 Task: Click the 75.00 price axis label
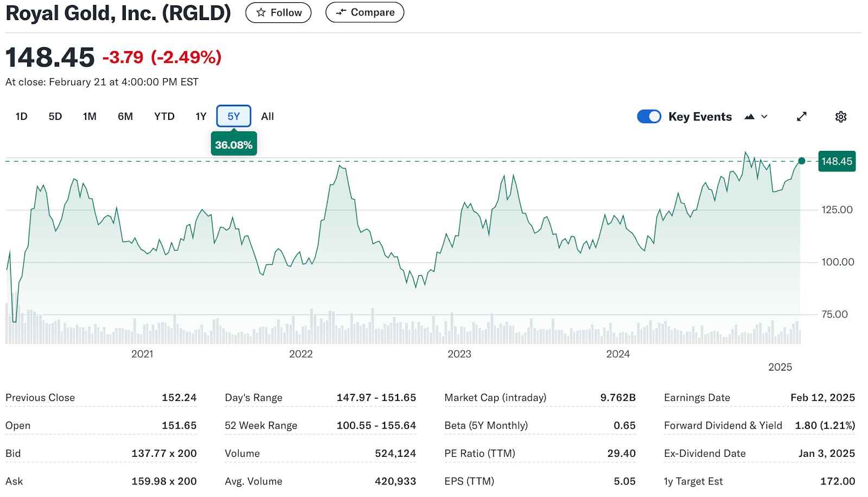[x=834, y=314]
